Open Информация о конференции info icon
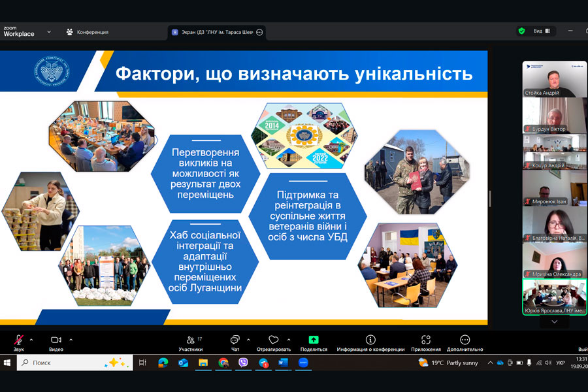The height and width of the screenshot is (392, 588). [x=370, y=340]
